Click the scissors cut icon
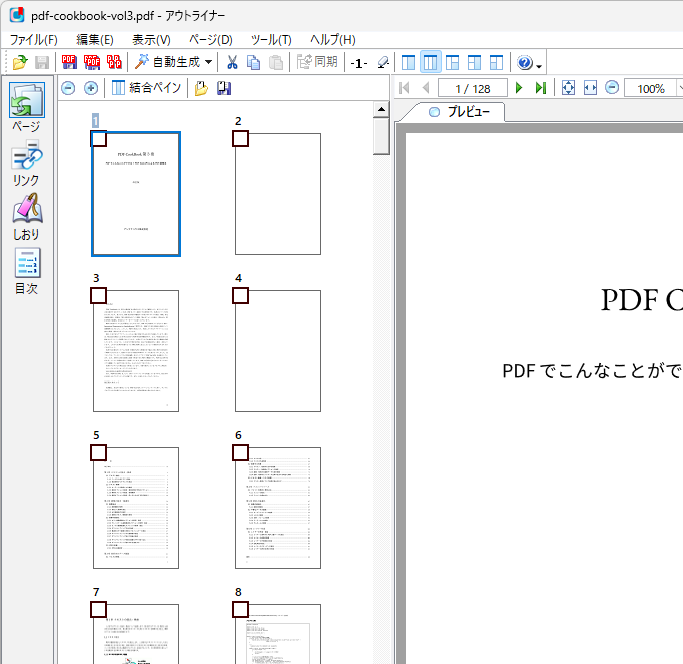This screenshot has height=664, width=683. 232,62
